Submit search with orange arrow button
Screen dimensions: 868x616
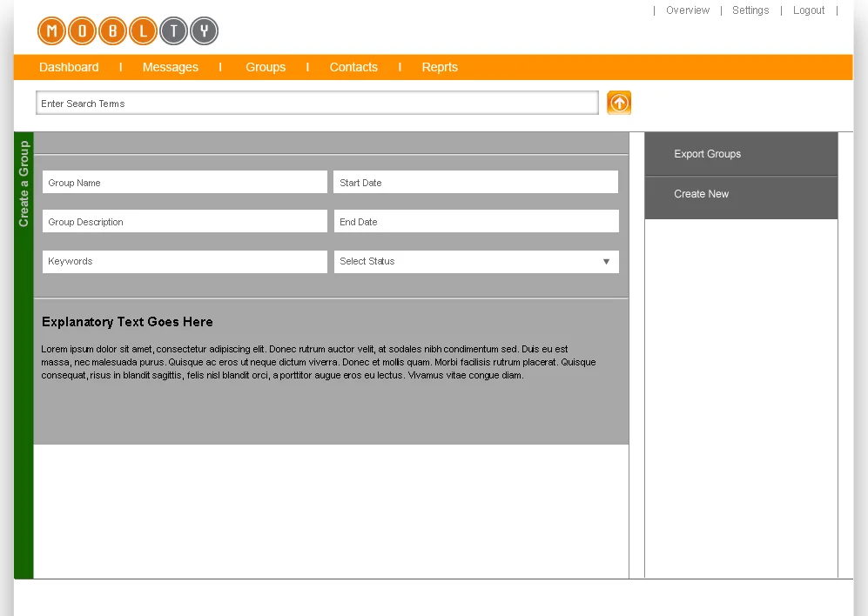coord(619,103)
